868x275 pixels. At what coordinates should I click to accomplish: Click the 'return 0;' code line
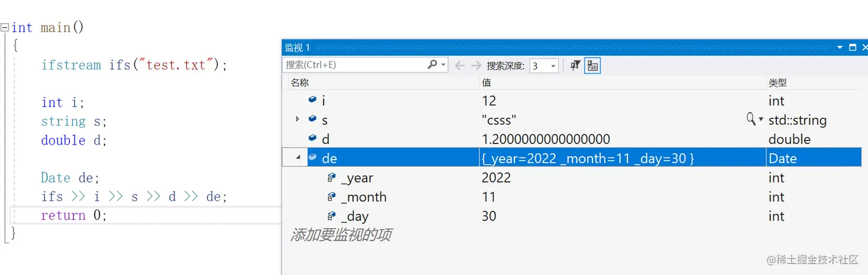tap(74, 215)
